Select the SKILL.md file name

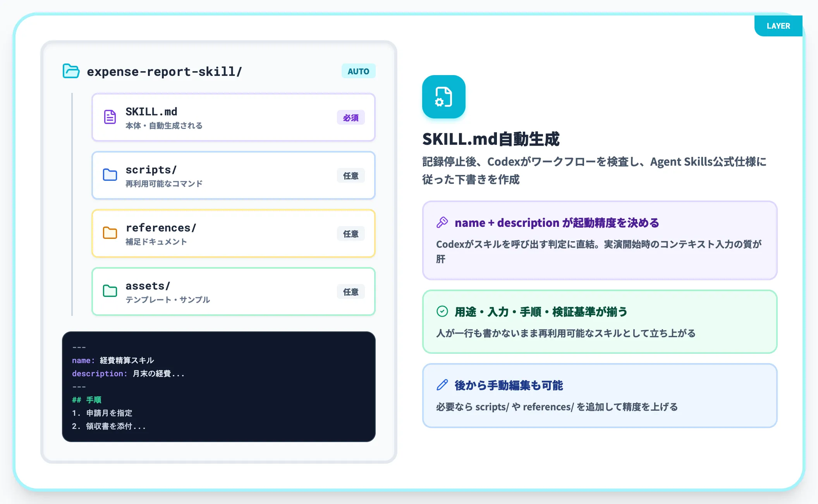pyautogui.click(x=151, y=111)
